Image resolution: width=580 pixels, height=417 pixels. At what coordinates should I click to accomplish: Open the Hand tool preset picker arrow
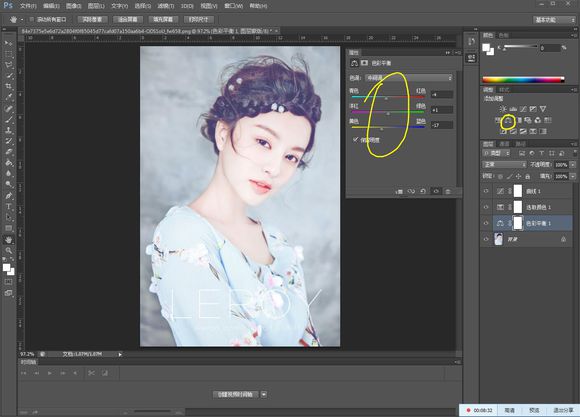[x=22, y=20]
